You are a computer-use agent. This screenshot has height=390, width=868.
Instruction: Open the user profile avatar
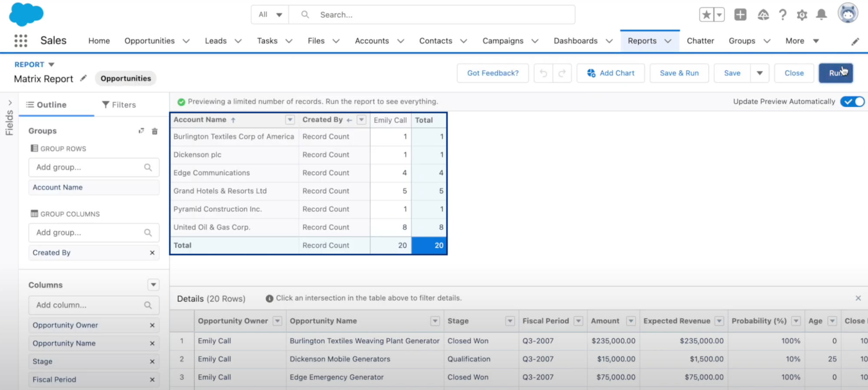pos(848,13)
